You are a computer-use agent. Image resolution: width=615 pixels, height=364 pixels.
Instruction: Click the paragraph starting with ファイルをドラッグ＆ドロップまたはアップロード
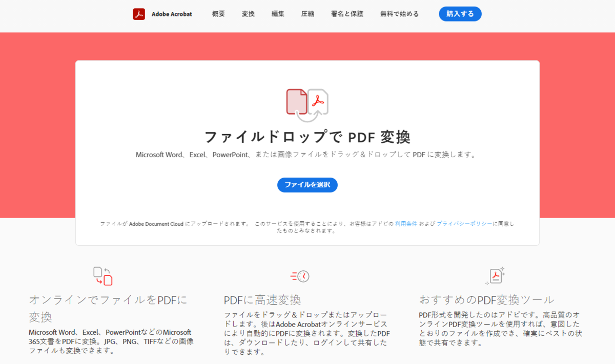[x=307, y=333]
